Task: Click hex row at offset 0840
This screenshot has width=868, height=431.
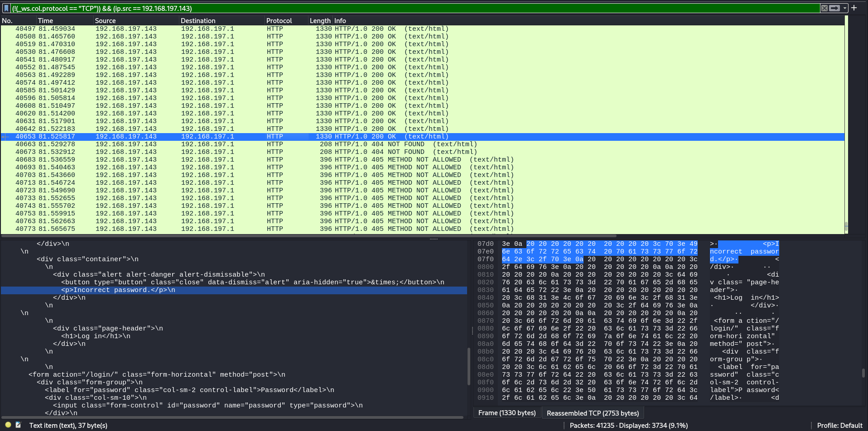Action: point(599,297)
